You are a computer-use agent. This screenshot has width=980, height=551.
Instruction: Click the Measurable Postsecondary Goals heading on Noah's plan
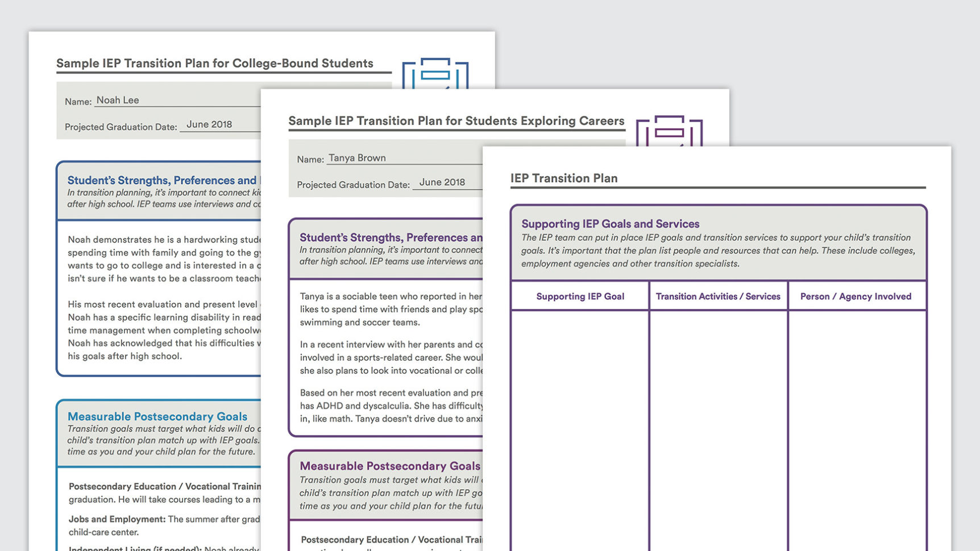click(x=159, y=416)
